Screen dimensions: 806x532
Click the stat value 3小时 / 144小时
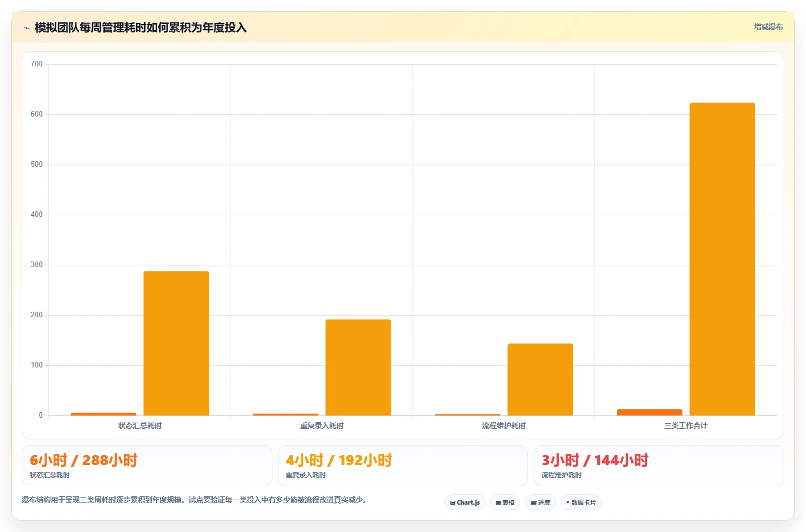click(595, 460)
